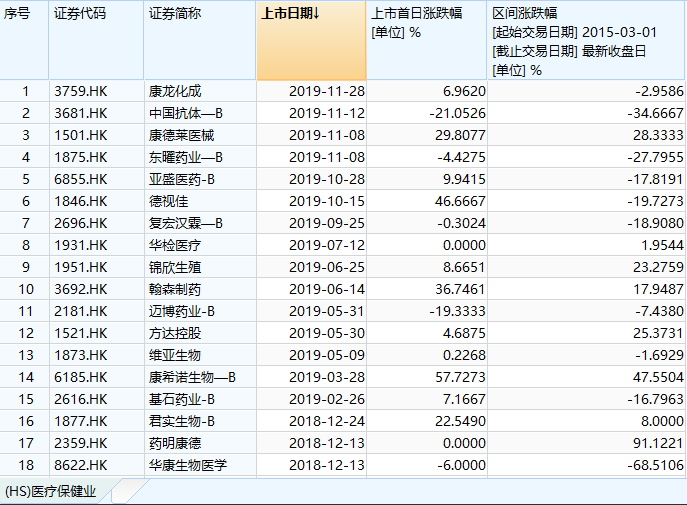Select stock code 2616.HK

coord(81,399)
